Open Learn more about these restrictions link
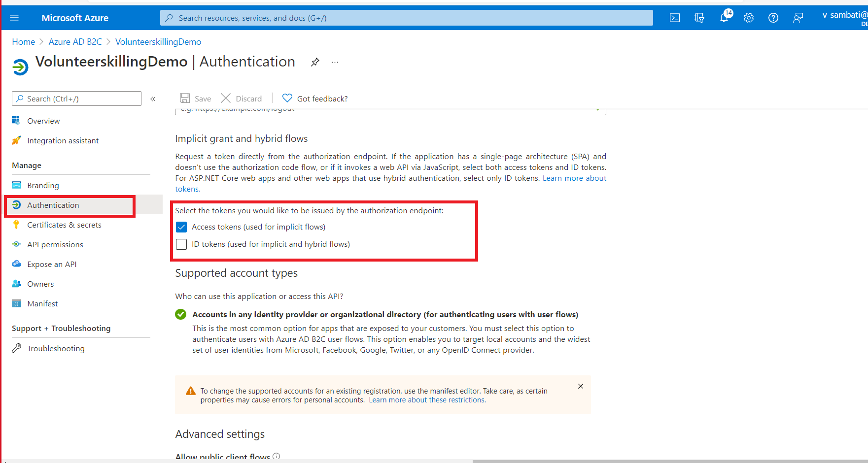 coord(427,400)
